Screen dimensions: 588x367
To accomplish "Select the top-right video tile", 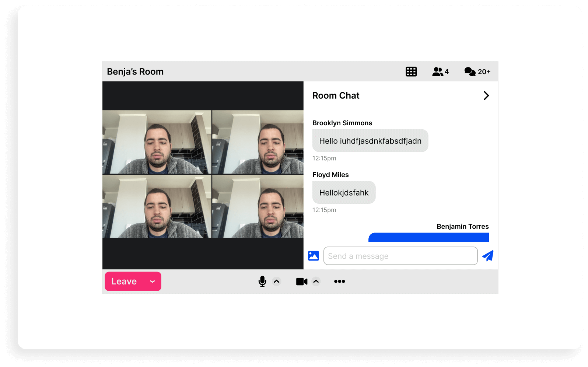I will [258, 142].
